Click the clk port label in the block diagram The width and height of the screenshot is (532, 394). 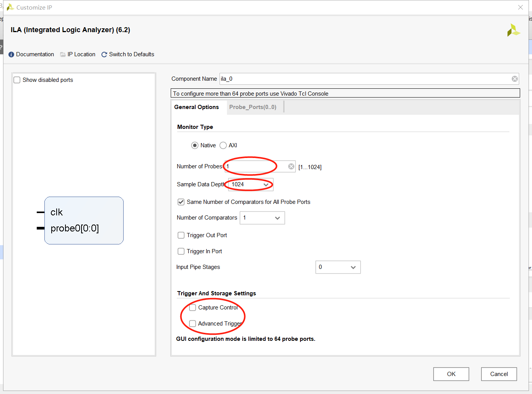point(57,212)
